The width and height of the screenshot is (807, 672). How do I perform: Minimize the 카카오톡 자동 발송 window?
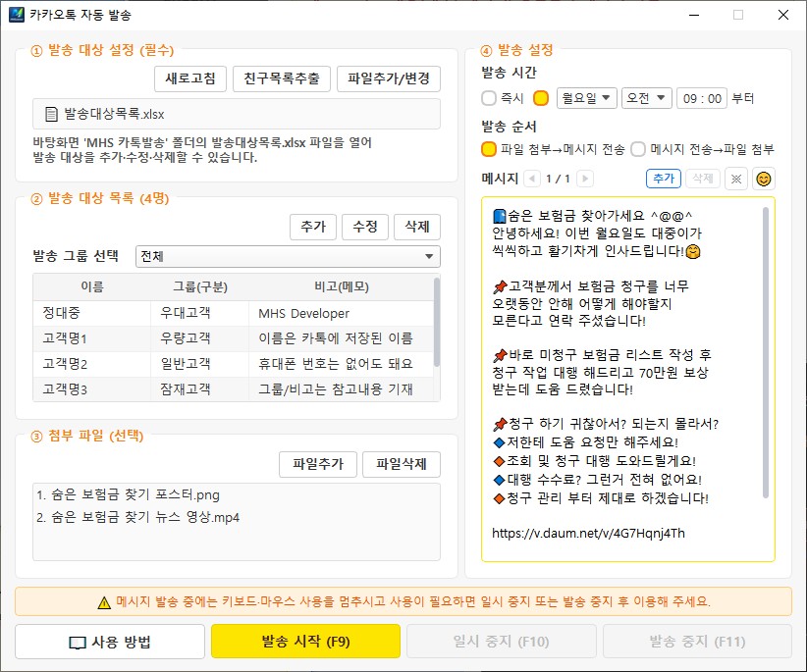point(694,15)
